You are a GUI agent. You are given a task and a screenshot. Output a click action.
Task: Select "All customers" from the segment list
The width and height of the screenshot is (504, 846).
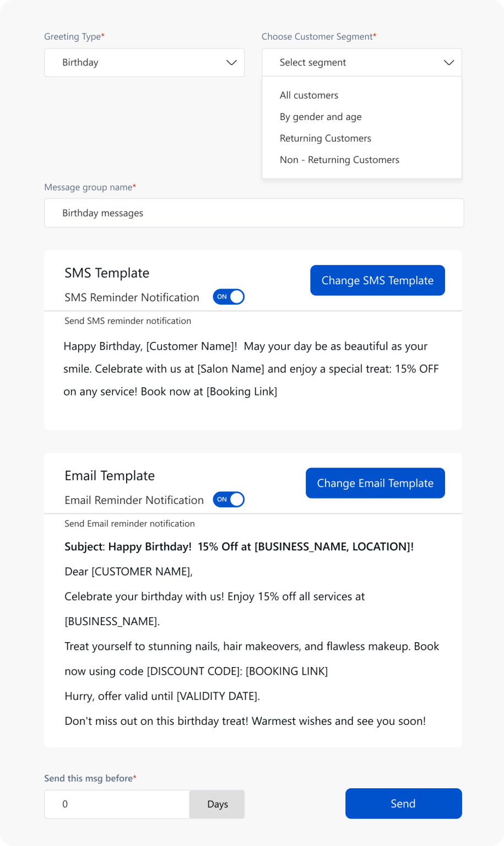pyautogui.click(x=309, y=95)
